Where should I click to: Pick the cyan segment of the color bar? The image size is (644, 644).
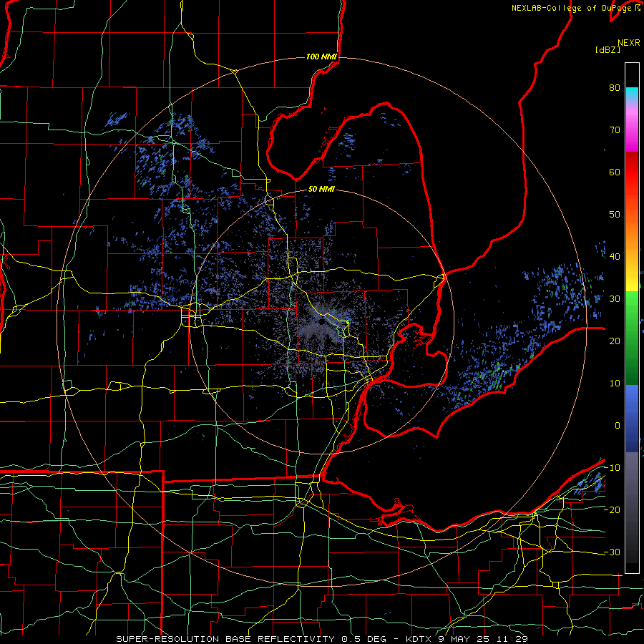(632, 94)
